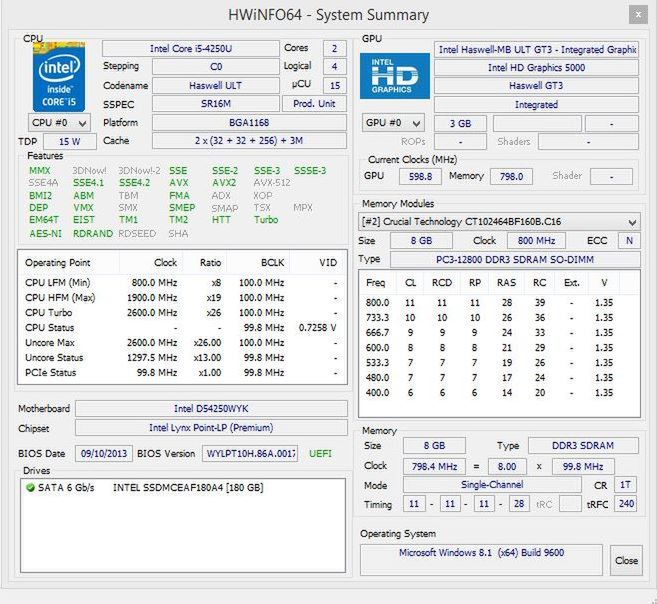The height and width of the screenshot is (604, 657).
Task: Click the Uncore Status row
Action: 182,358
